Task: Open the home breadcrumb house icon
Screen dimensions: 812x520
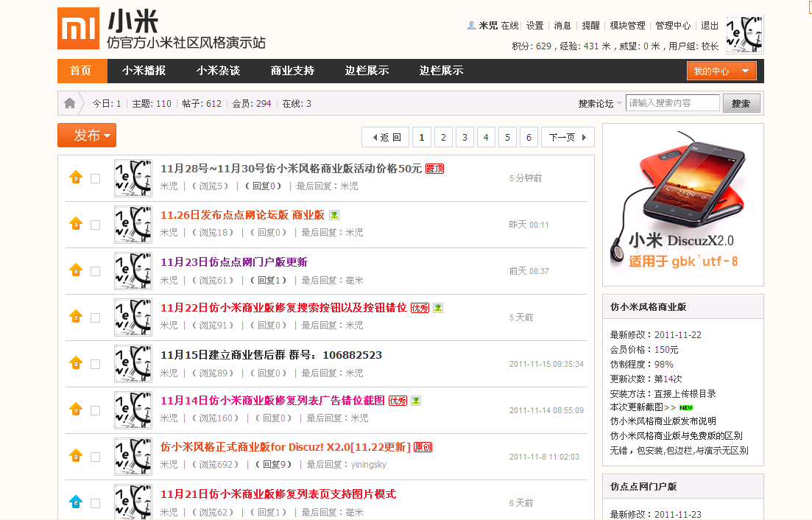Action: [69, 103]
